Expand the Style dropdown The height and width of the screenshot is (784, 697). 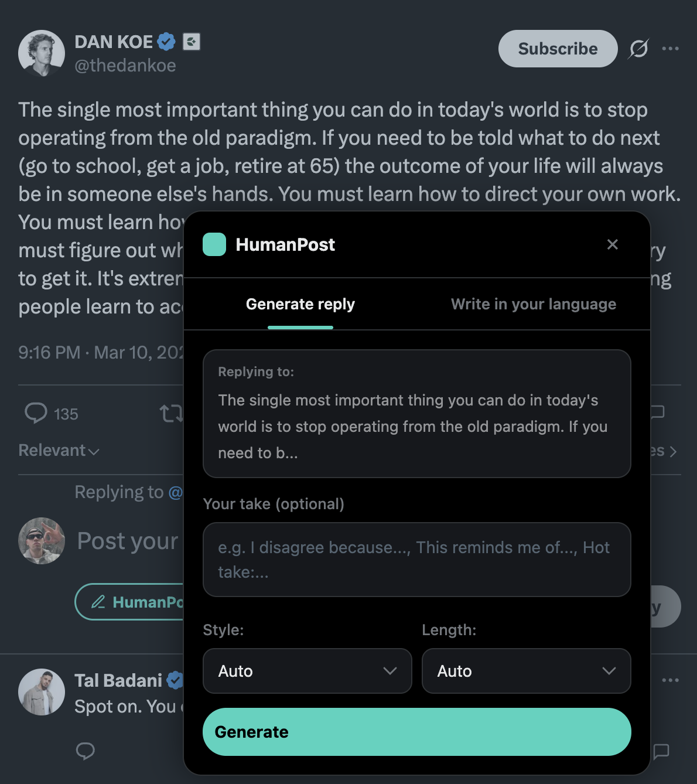pos(307,671)
